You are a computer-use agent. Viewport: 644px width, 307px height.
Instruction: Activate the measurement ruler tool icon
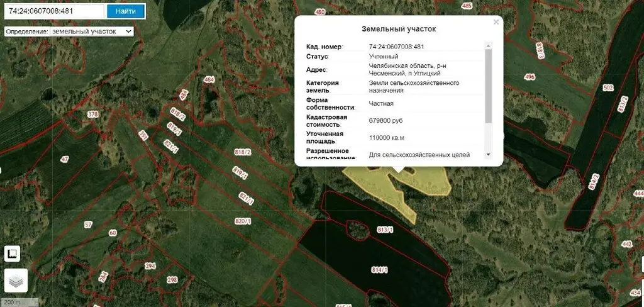click(x=13, y=253)
